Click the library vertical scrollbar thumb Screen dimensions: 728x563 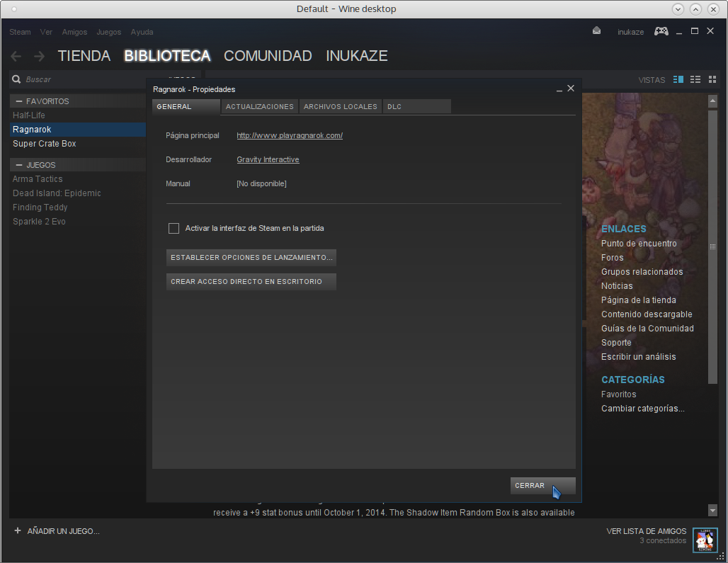tap(712, 247)
